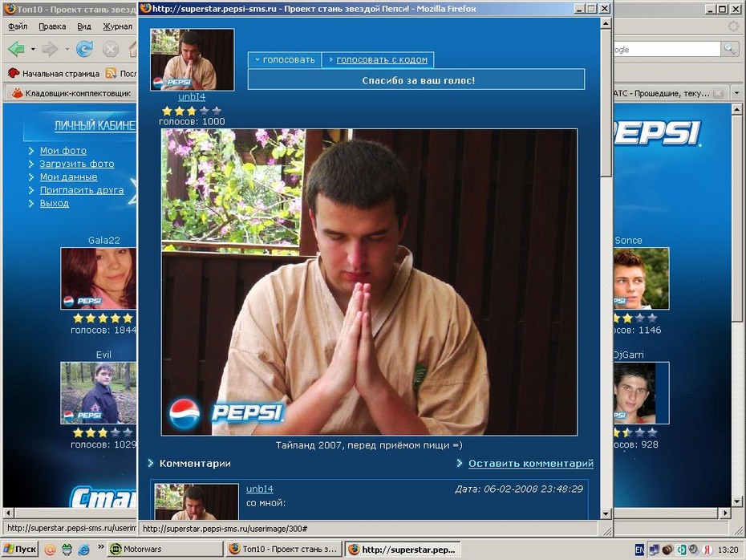Open the Журнал menu
This screenshot has width=746, height=560.
click(x=117, y=26)
